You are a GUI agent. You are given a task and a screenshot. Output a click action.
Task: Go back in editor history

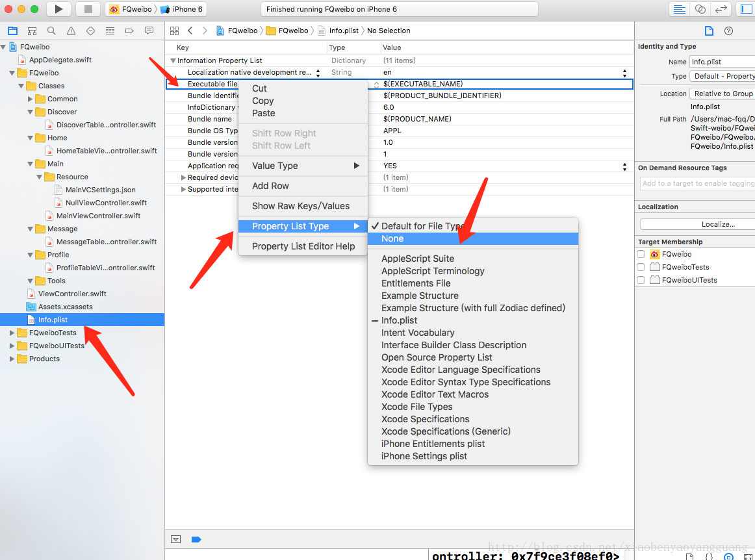coord(190,31)
